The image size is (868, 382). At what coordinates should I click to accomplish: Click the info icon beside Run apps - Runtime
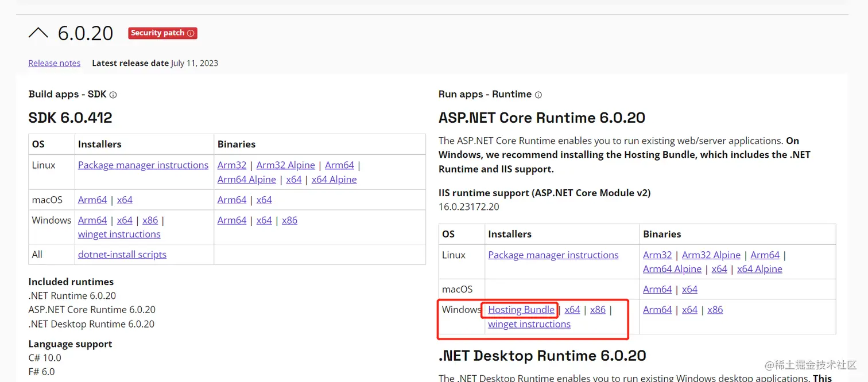tap(538, 95)
